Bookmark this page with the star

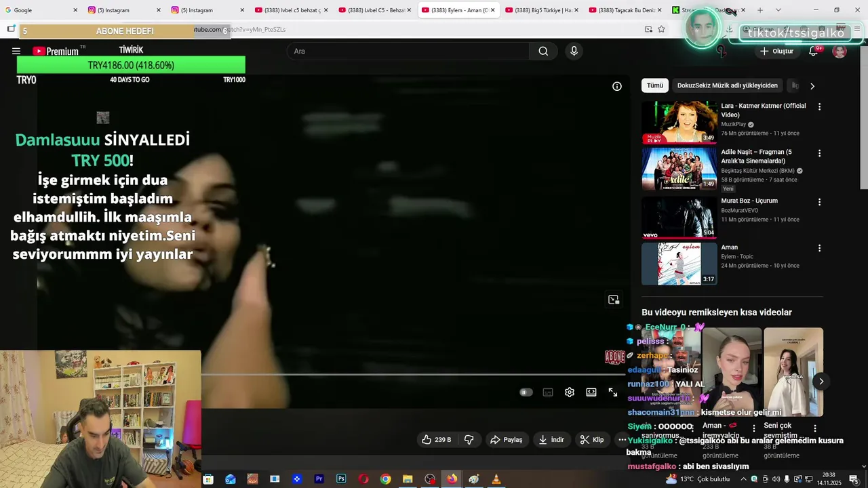[661, 29]
